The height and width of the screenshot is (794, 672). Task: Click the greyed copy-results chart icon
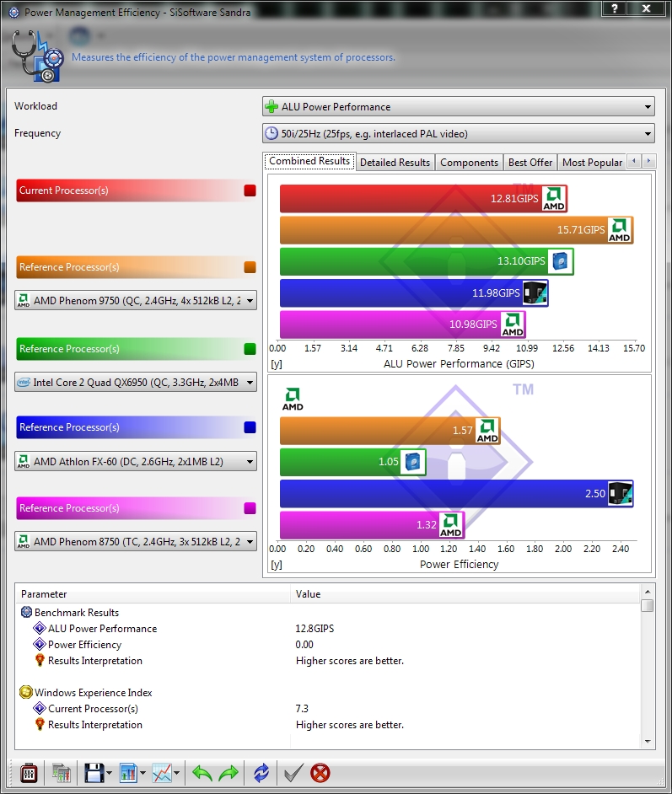(x=61, y=773)
